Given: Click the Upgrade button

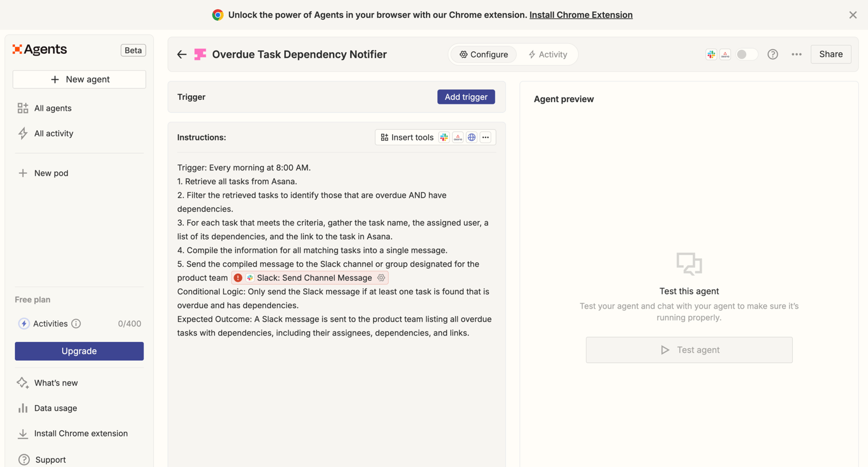Looking at the screenshot, I should point(79,351).
